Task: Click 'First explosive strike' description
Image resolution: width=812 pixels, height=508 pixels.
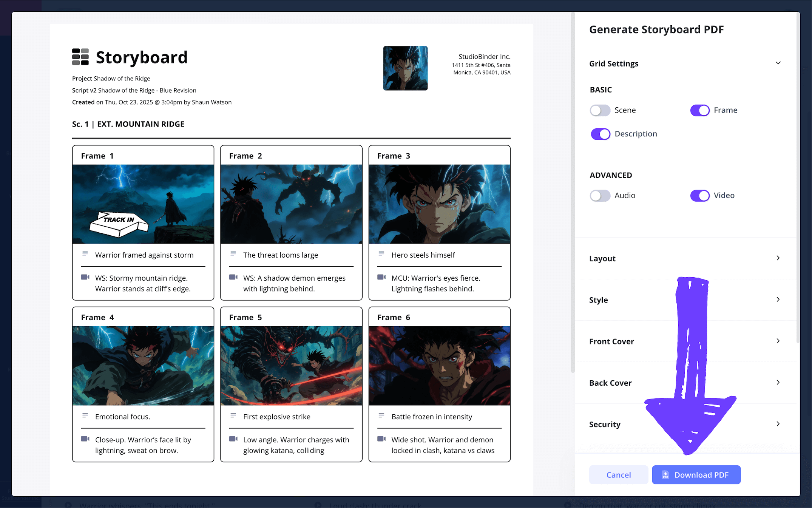Action: pyautogui.click(x=277, y=417)
